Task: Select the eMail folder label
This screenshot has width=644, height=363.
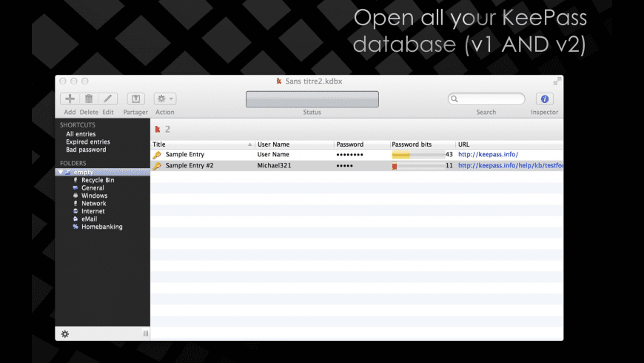Action: click(89, 219)
